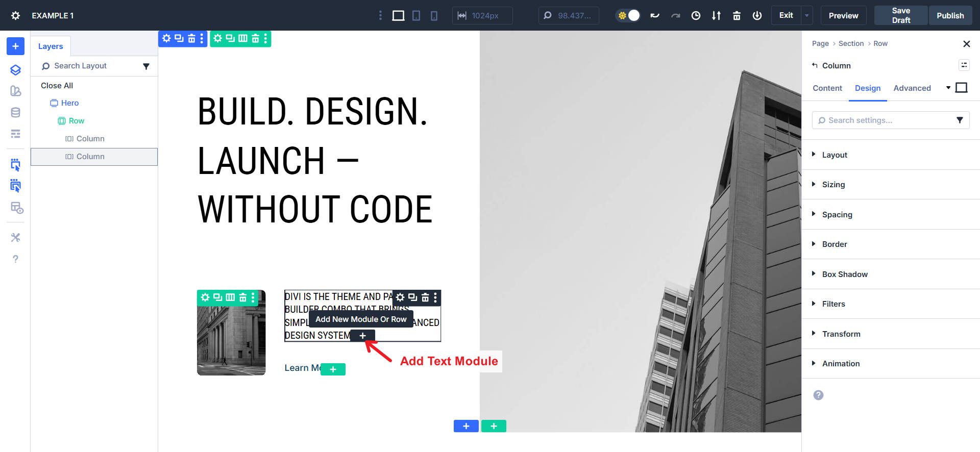The height and width of the screenshot is (452, 980).
Task: Open the Design tab
Action: point(868,88)
